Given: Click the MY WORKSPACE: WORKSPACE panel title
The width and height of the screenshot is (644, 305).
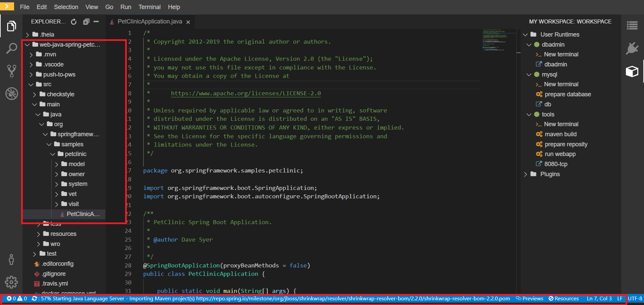Looking at the screenshot, I should (x=570, y=21).
